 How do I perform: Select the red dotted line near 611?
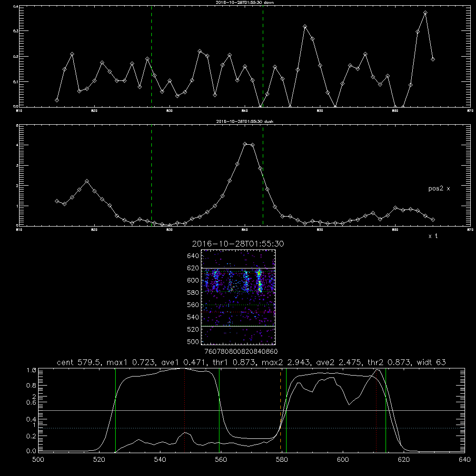click(377, 410)
